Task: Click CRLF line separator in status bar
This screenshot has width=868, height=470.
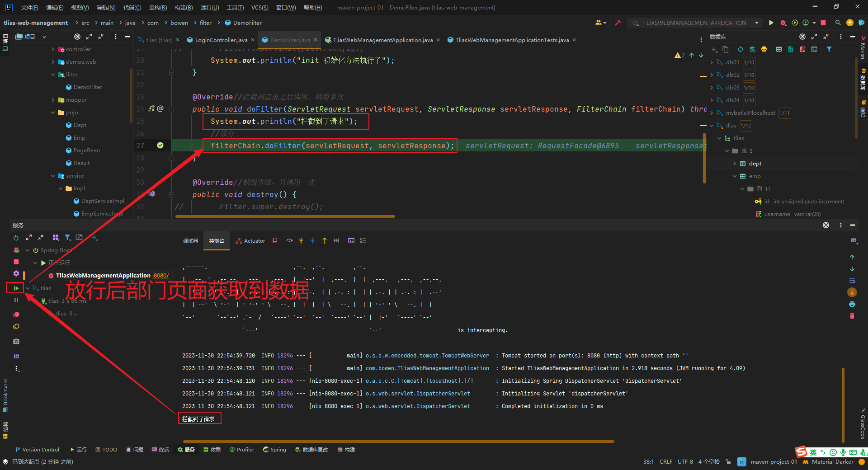Action: point(666,462)
